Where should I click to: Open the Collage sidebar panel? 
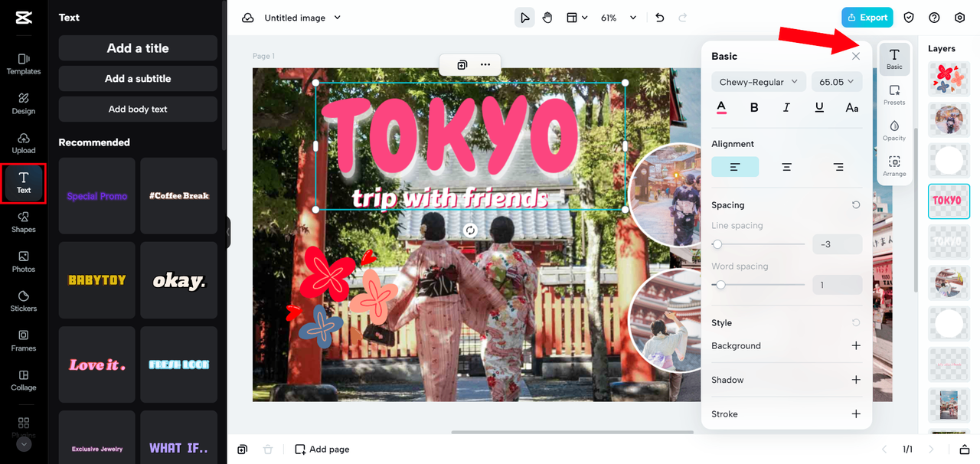click(24, 381)
